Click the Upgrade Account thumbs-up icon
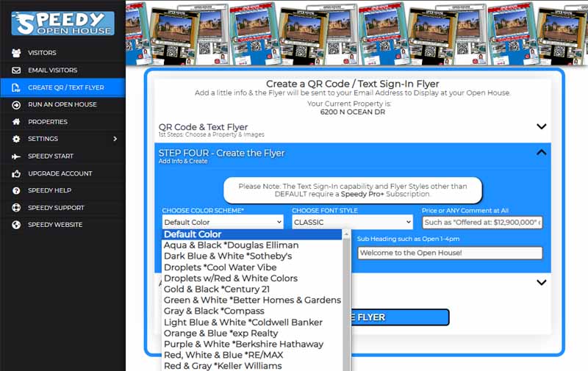The height and width of the screenshot is (371, 588). click(x=16, y=173)
